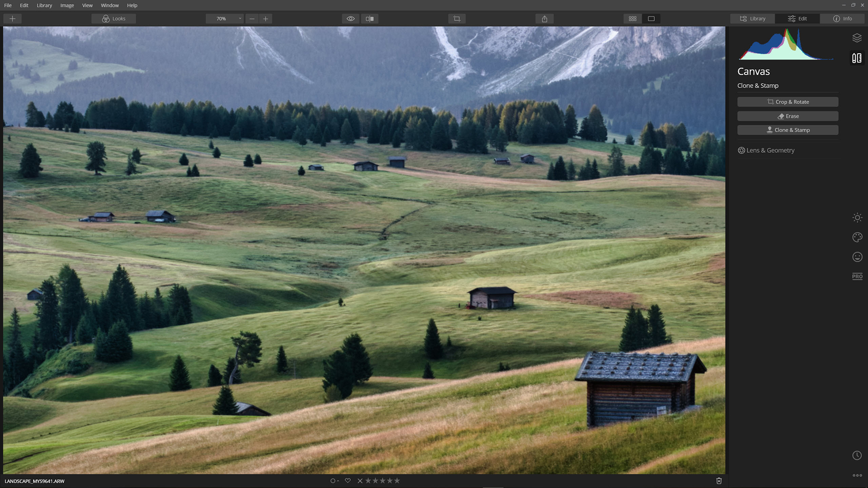Click the histogram display
Image resolution: width=868 pixels, height=488 pixels.
787,44
